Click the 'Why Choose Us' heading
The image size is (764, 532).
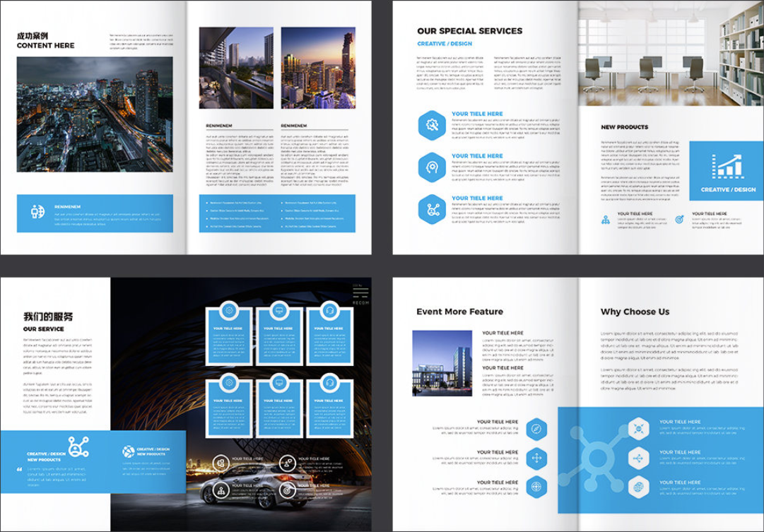[635, 312]
